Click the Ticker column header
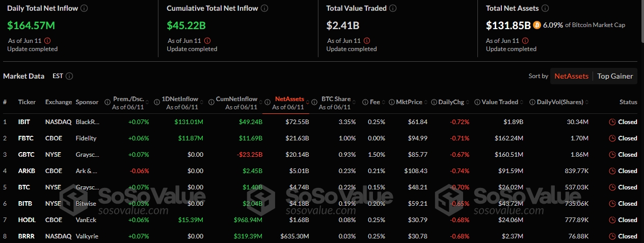The height and width of the screenshot is (243, 644). [27, 102]
